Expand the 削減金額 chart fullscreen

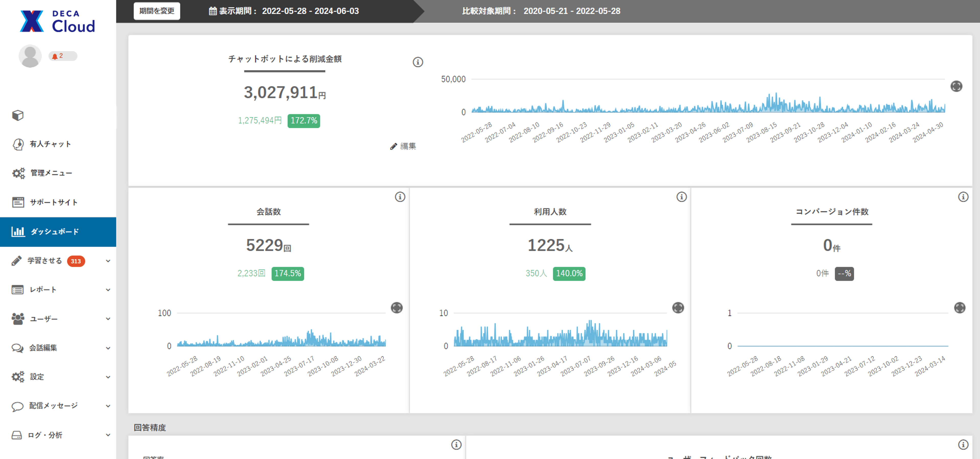956,86
